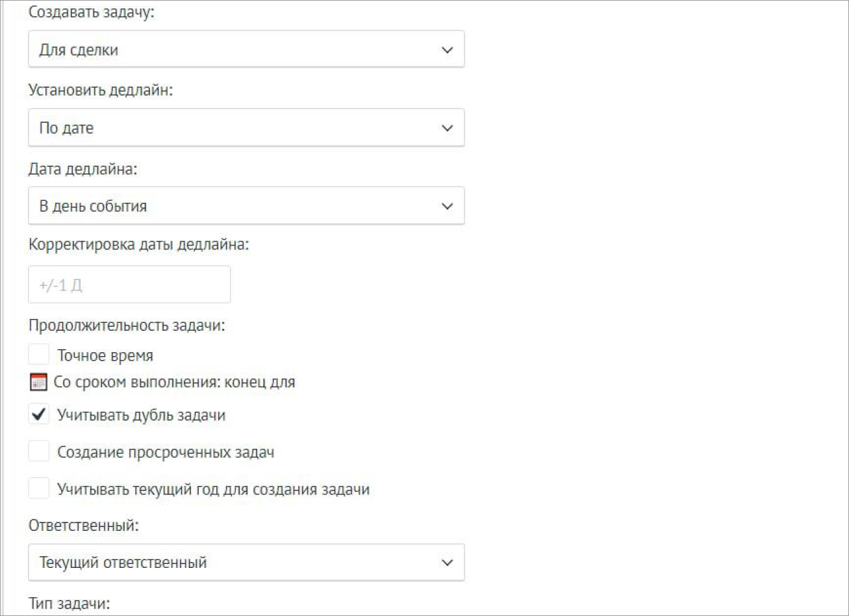Open the Ответственный dropdown

coord(246,562)
